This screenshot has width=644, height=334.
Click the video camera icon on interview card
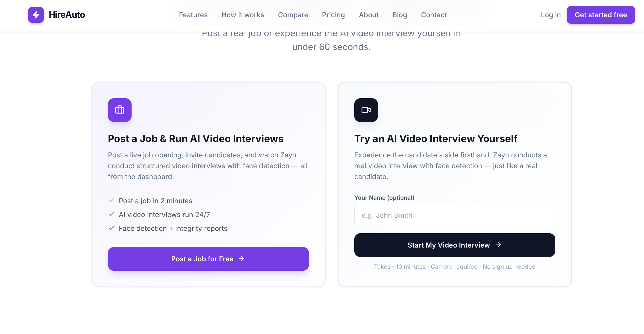pyautogui.click(x=366, y=110)
